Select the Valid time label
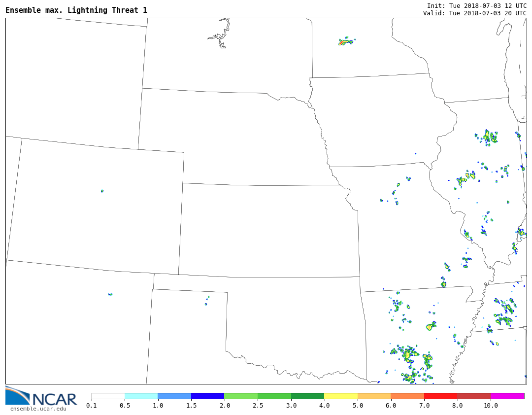The height and width of the screenshot is (415, 532). tap(474, 13)
